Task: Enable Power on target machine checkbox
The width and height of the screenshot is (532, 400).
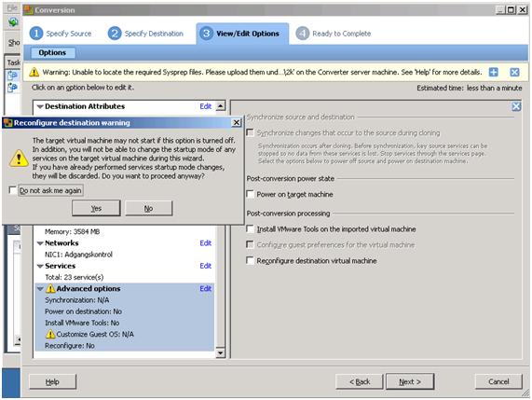Action: (x=250, y=194)
